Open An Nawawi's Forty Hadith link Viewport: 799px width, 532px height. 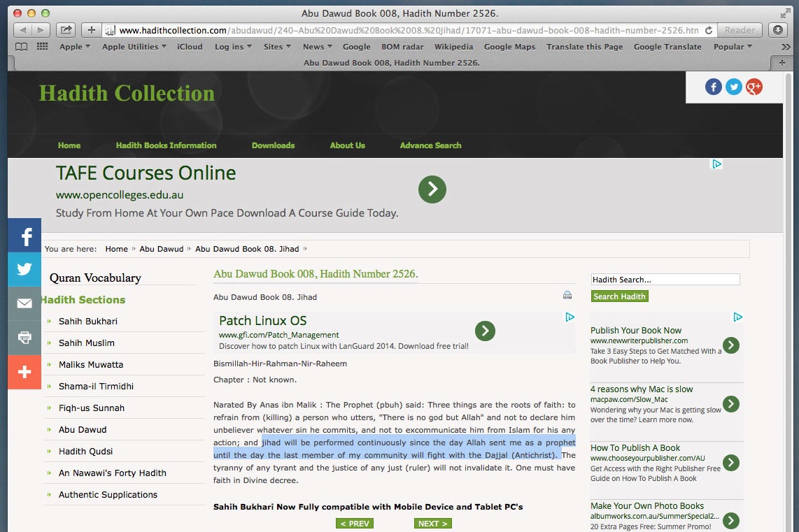pyautogui.click(x=113, y=473)
